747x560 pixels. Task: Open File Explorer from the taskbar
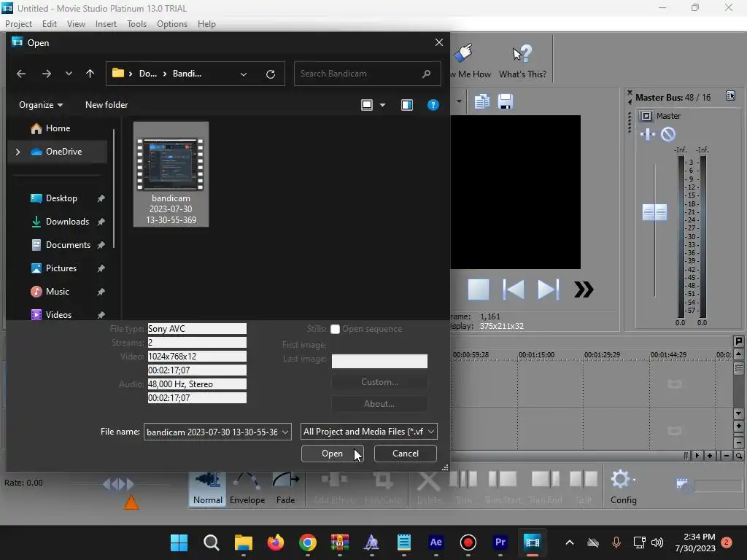tap(244, 542)
